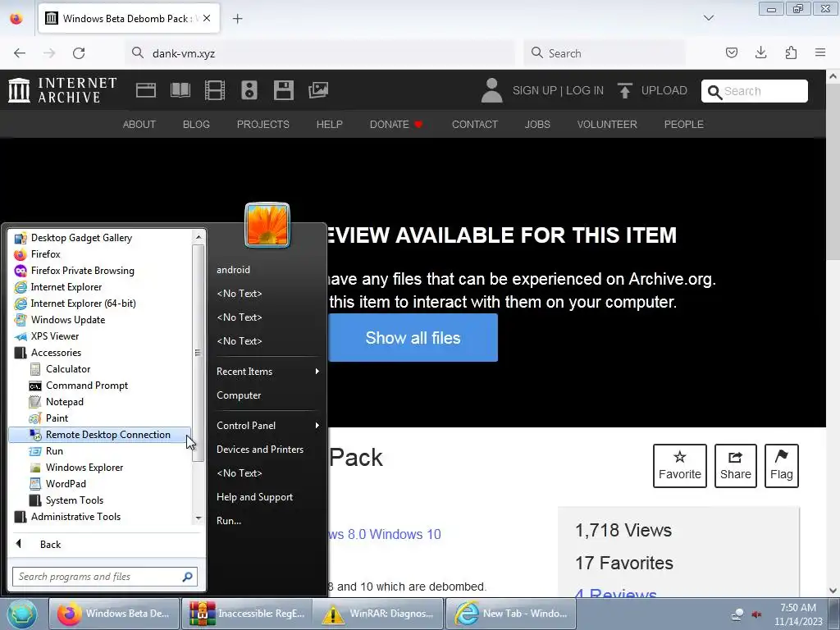
Task: Click the Firefox address bar
Action: [320, 53]
